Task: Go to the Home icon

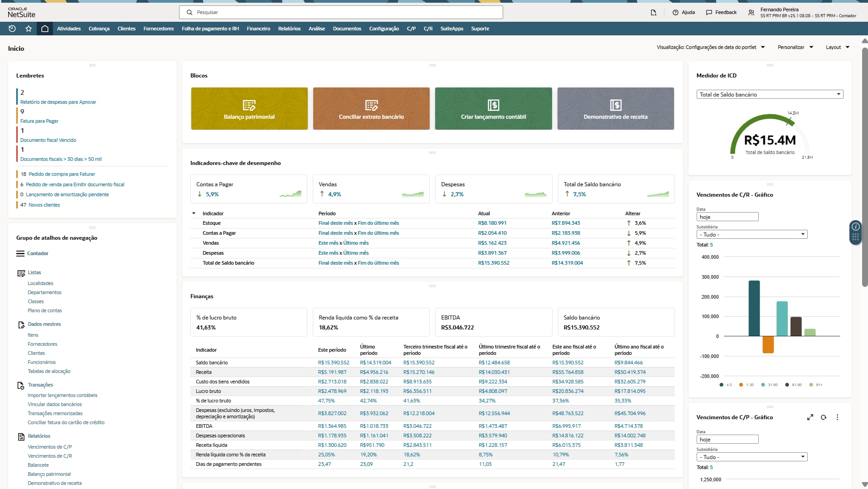Action: [44, 29]
